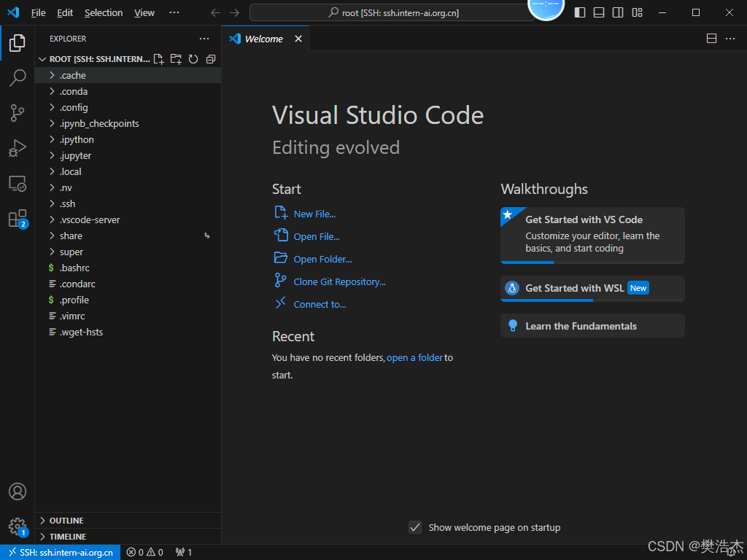
Task: Click the 'open a folder' link
Action: pyautogui.click(x=414, y=357)
